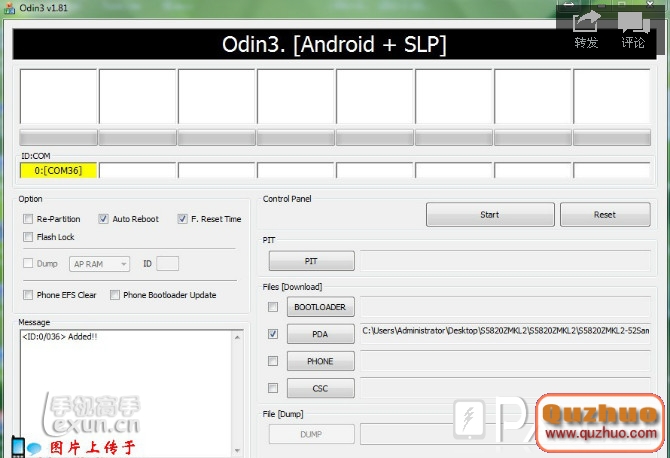Click the share (转发) overlay icon
Screen dimensions: 670x458
[x=586, y=30]
